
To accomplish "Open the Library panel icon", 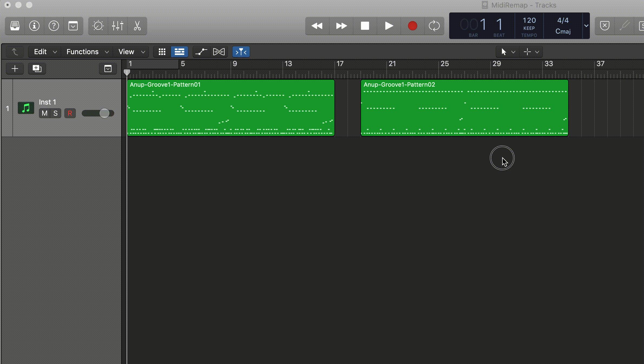I will click(x=15, y=26).
